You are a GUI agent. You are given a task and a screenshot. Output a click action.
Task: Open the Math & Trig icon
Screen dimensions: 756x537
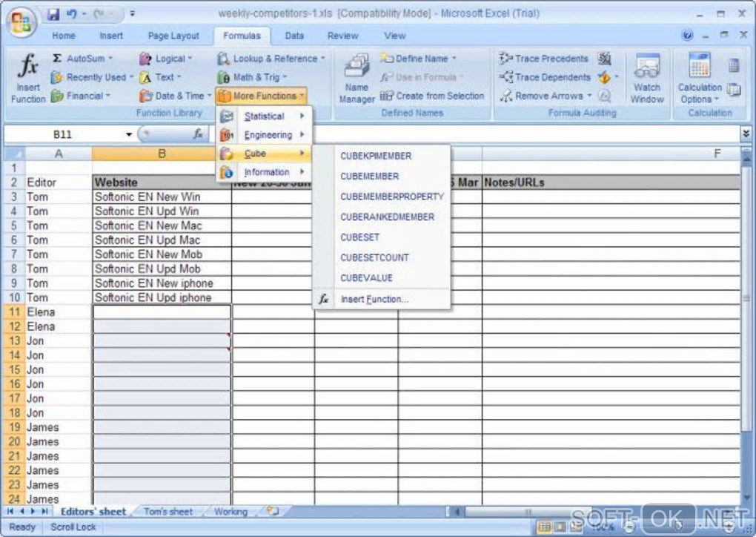(x=223, y=77)
